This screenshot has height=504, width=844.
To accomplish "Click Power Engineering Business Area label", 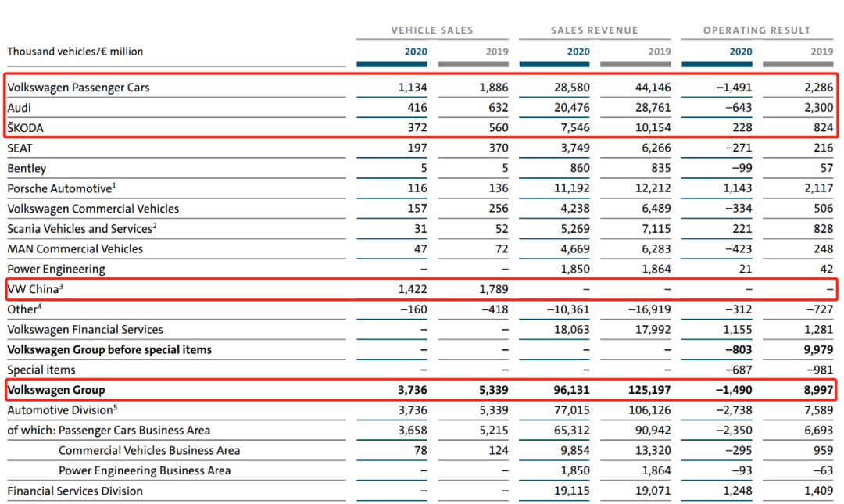I will tap(145, 470).
